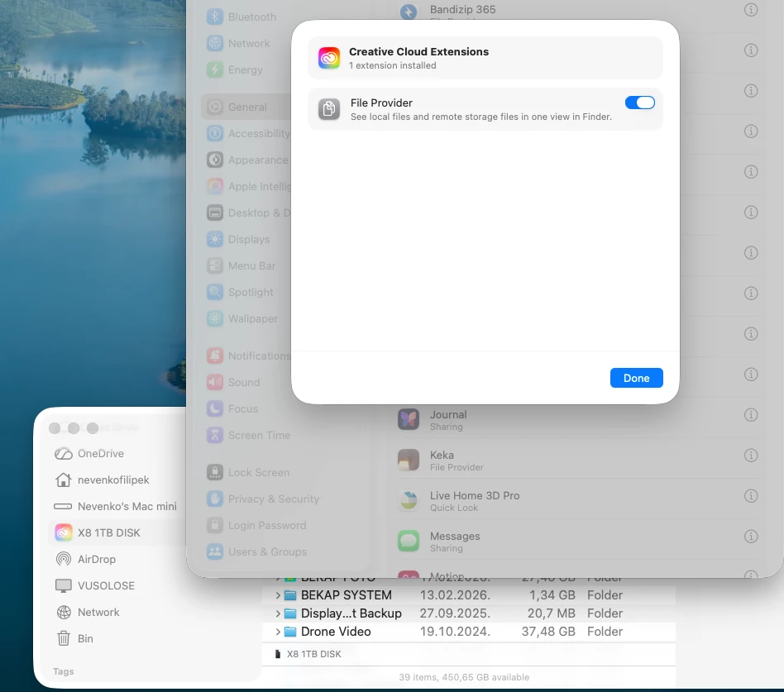The width and height of the screenshot is (784, 692).
Task: Click the File Provider document icon
Action: pyautogui.click(x=329, y=109)
